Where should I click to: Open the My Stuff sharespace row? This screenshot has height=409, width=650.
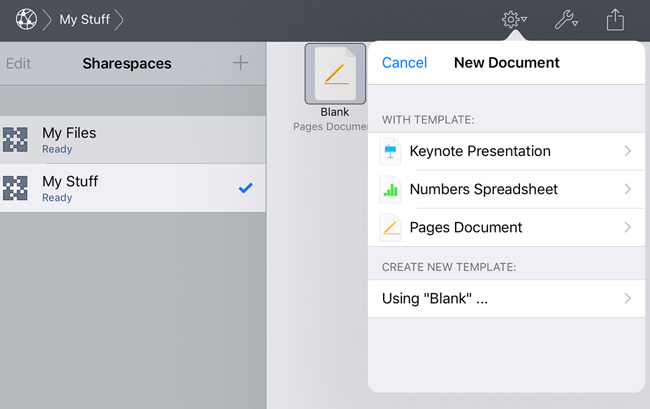tap(133, 188)
